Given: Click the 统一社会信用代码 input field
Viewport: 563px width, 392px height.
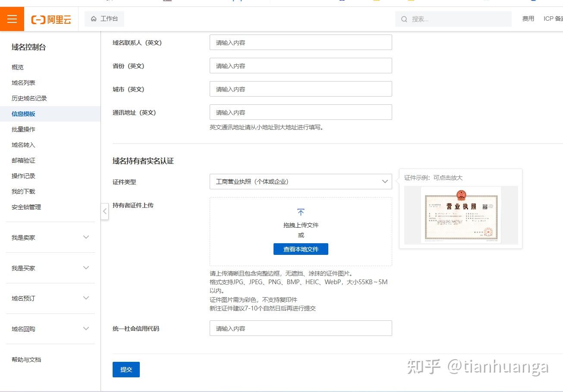Looking at the screenshot, I should [x=301, y=328].
